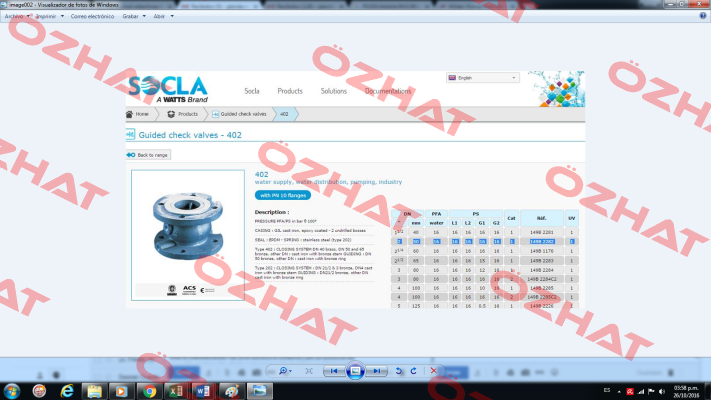The image size is (711, 400).
Task: Open the Archivo menu
Action: tap(17, 16)
